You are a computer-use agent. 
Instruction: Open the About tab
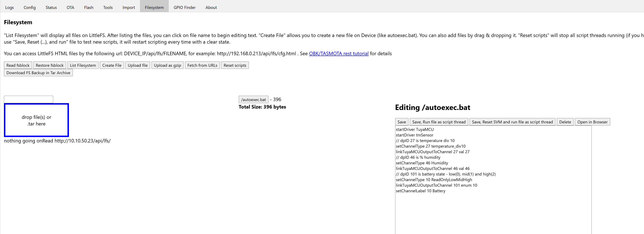click(211, 7)
